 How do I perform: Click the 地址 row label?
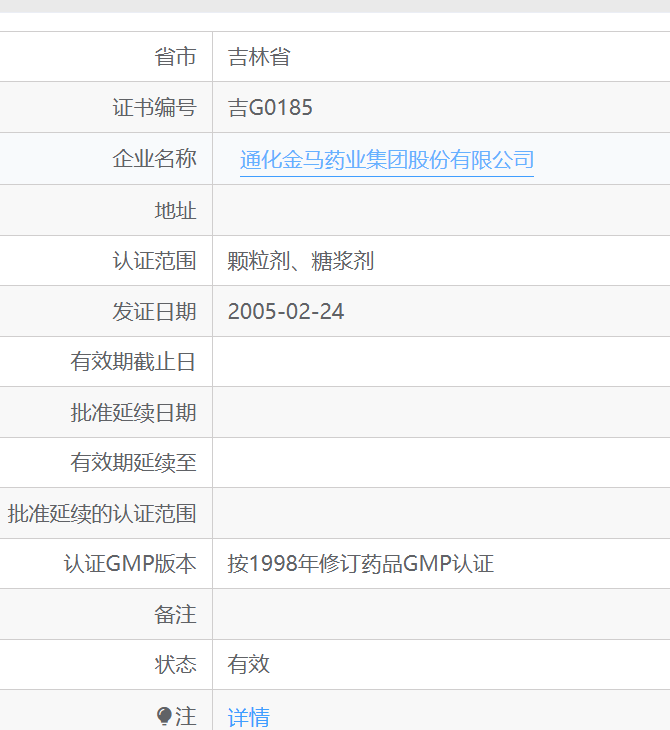coord(175,210)
